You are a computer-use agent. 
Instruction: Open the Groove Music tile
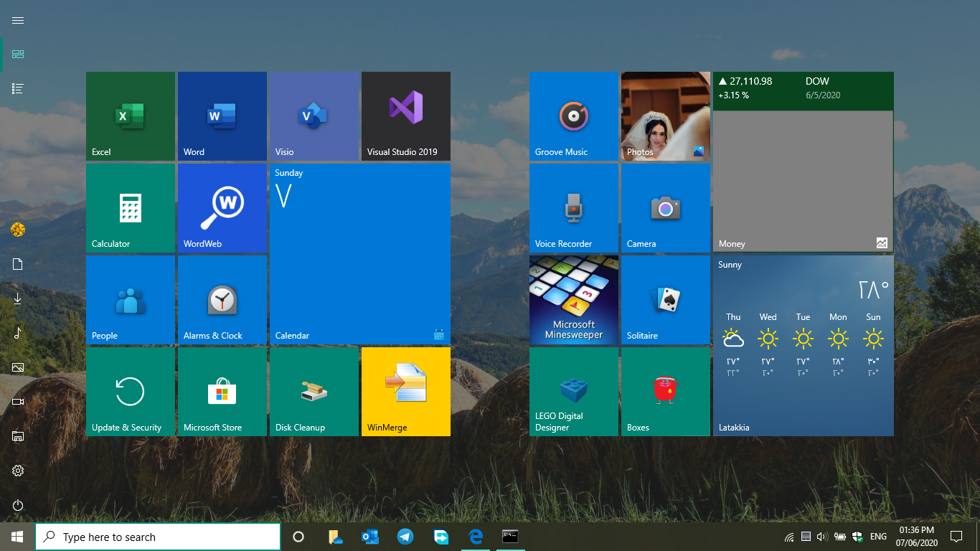(x=574, y=116)
